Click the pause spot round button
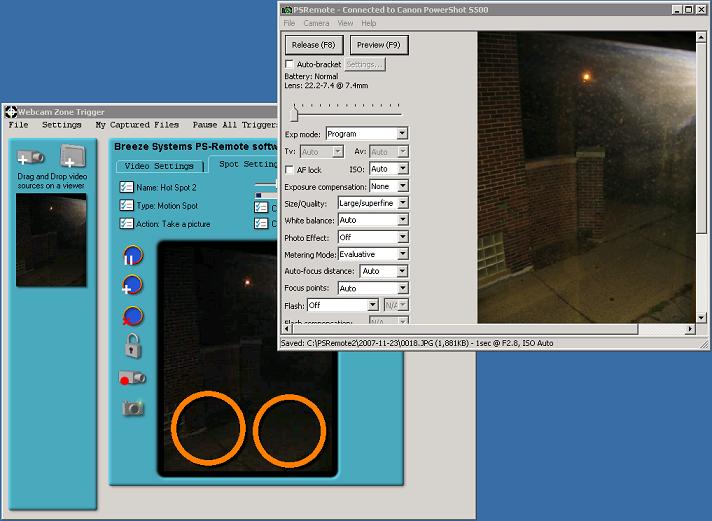 pos(133,255)
